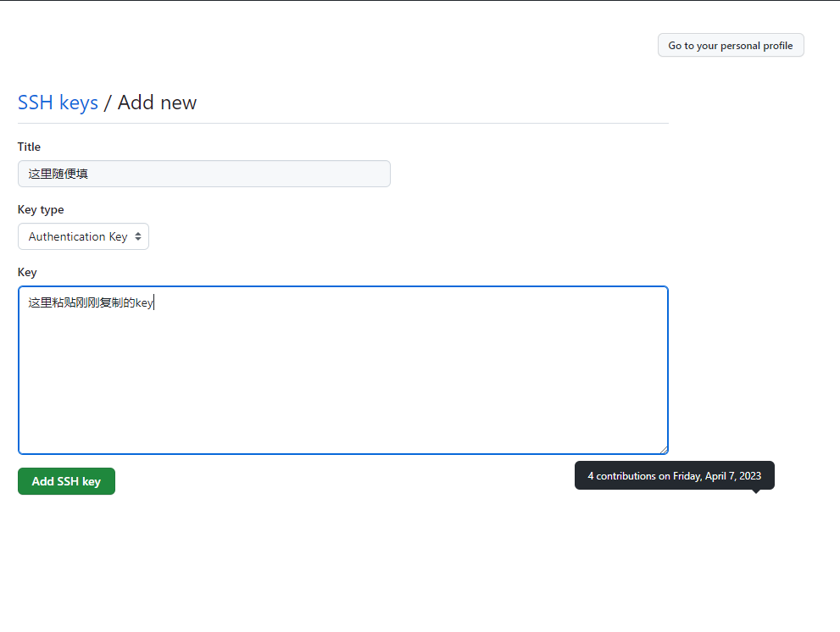Click the Title field label
The image size is (840, 632).
click(29, 147)
